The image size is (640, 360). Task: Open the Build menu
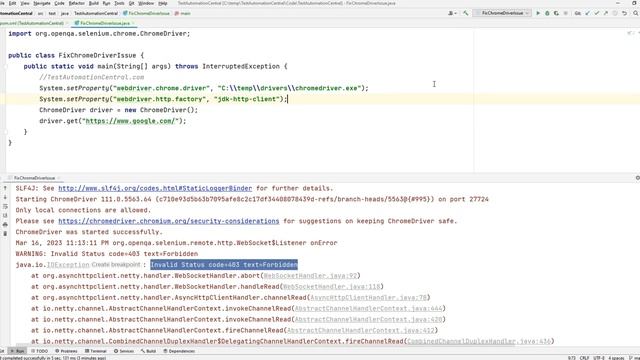click(94, 3)
